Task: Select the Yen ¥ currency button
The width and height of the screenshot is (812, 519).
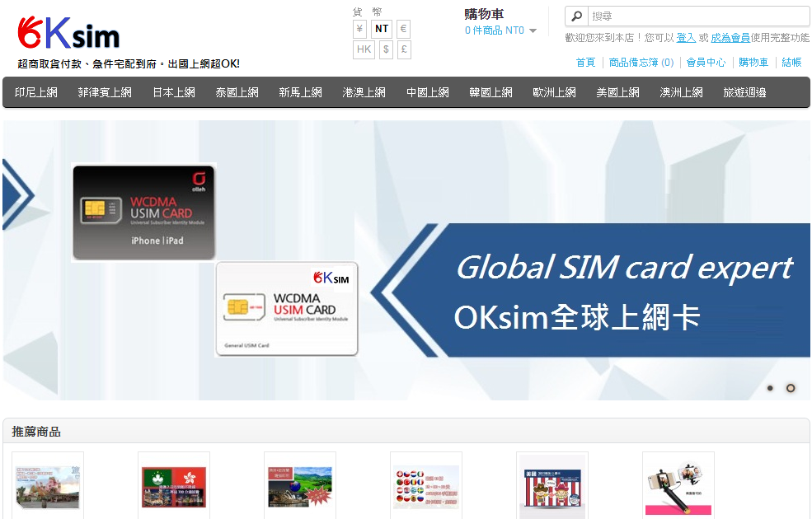Action: tap(360, 29)
